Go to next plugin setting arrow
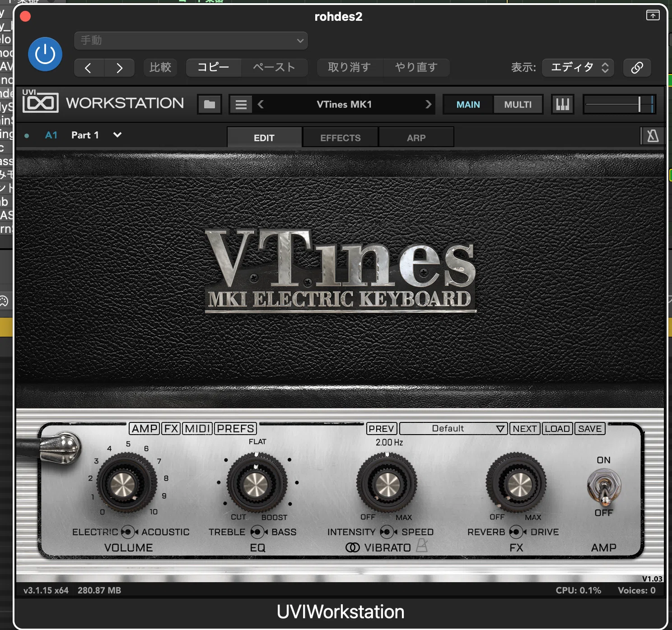Screen dimensions: 672x630 tap(119, 68)
